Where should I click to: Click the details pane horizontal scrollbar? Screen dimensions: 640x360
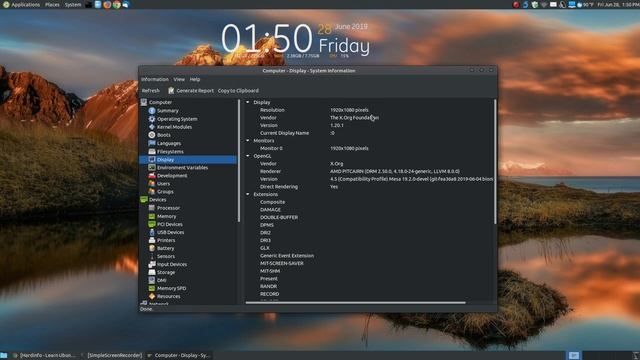coord(355,302)
